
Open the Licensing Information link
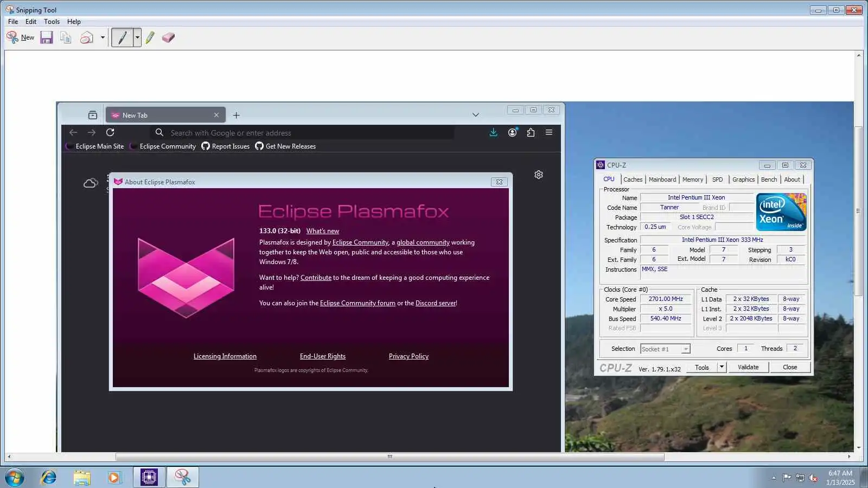click(225, 356)
